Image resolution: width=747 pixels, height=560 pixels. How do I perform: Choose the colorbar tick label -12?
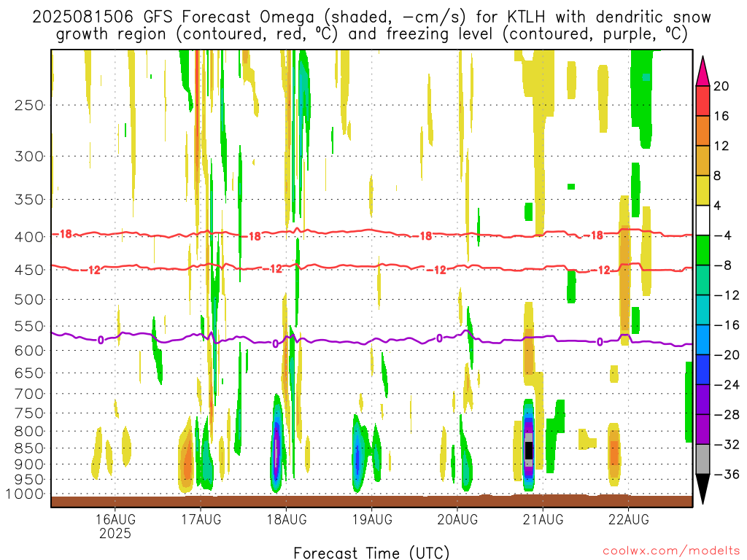727,295
